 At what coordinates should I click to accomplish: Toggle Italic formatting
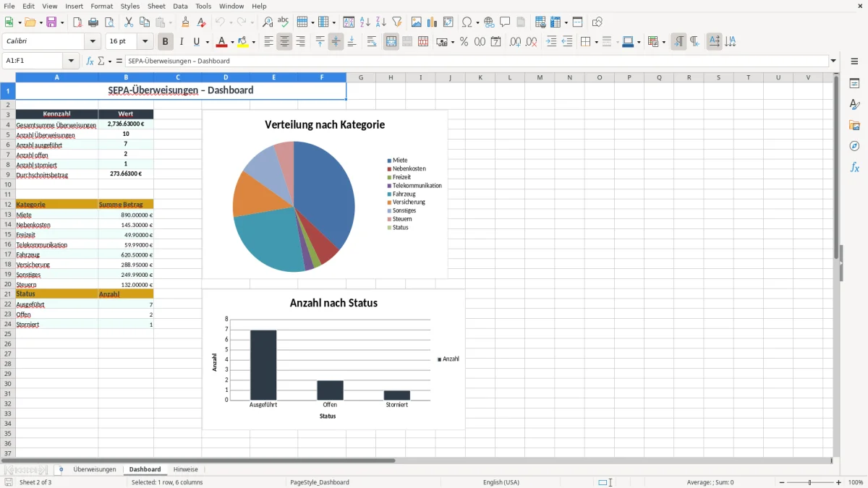point(182,42)
